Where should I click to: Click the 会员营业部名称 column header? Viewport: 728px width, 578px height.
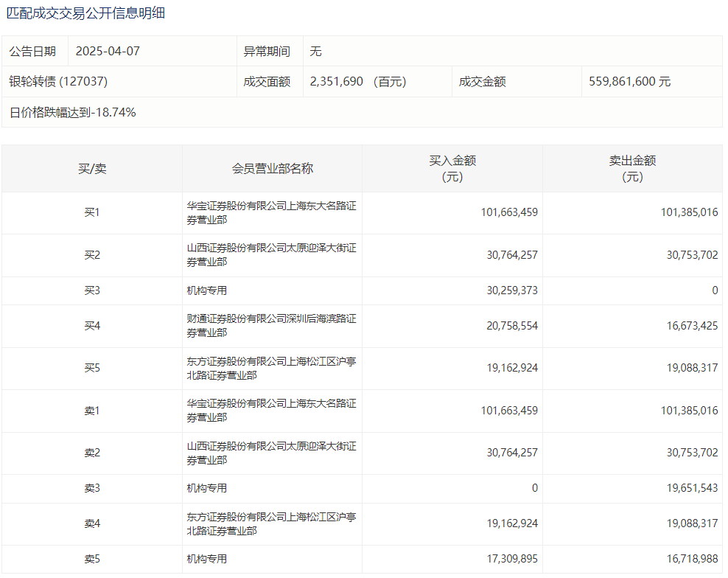tap(272, 169)
